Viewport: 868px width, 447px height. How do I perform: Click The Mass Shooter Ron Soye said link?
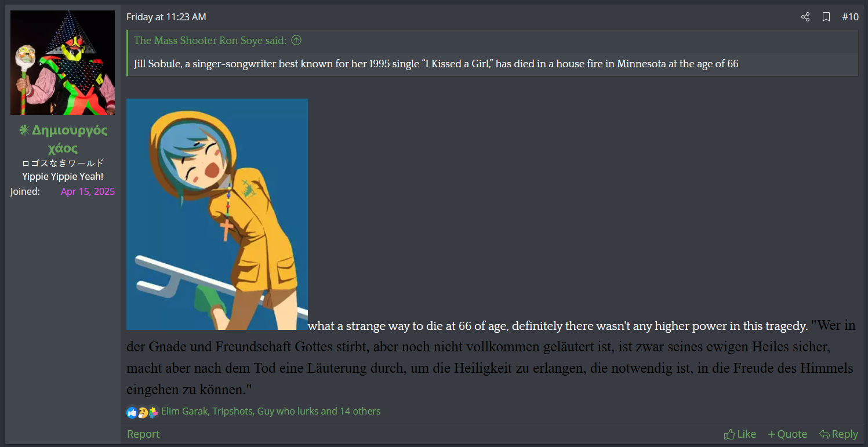(x=210, y=40)
